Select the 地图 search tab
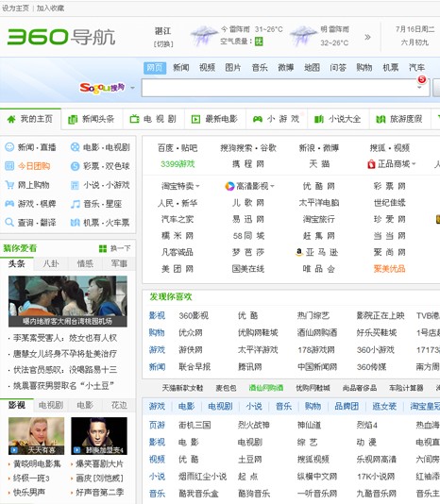Viewport: 440px width, 504px height. tap(312, 68)
